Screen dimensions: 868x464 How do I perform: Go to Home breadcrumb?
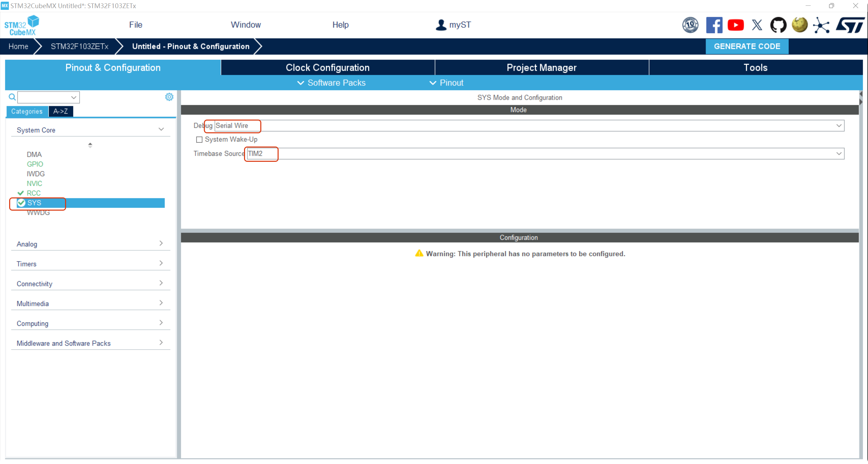pos(18,46)
